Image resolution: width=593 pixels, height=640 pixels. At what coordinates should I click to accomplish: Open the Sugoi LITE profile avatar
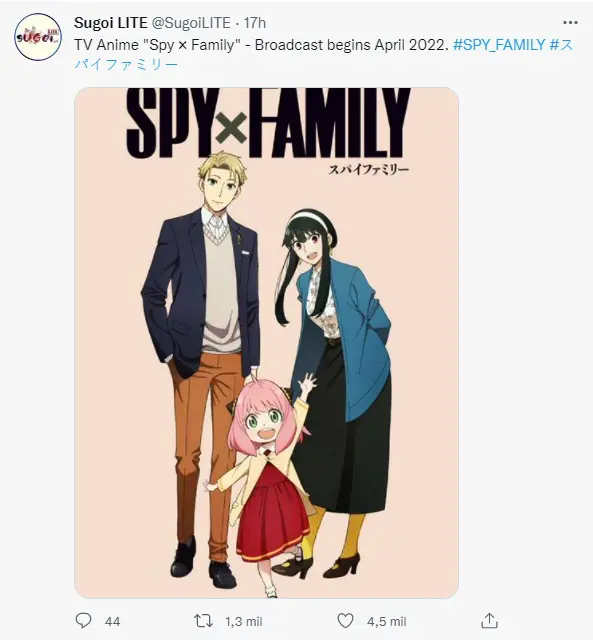(x=38, y=37)
